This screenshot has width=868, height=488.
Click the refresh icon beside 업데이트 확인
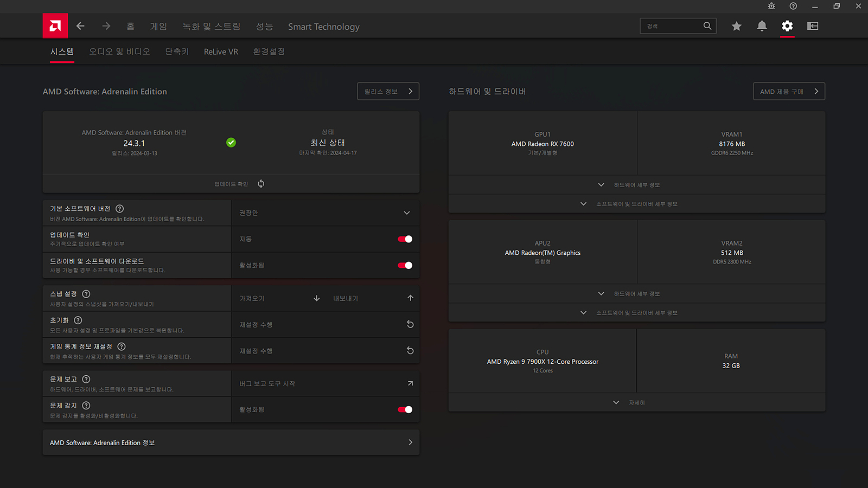(261, 184)
